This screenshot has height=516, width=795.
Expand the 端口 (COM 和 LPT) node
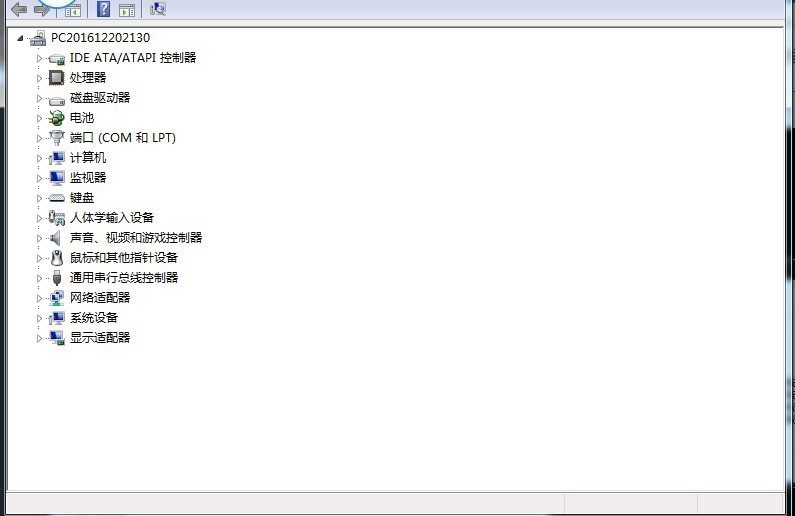[40, 138]
